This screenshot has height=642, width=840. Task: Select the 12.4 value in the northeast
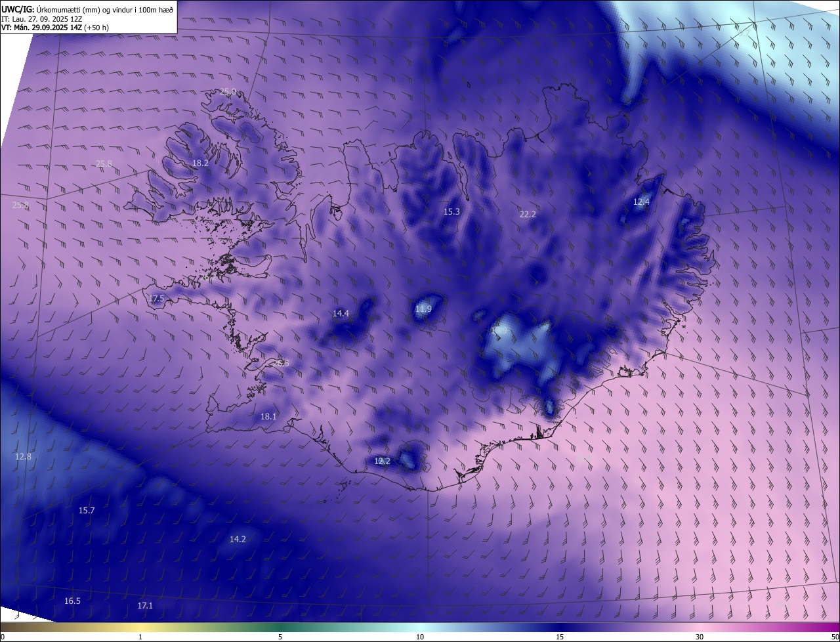641,202
